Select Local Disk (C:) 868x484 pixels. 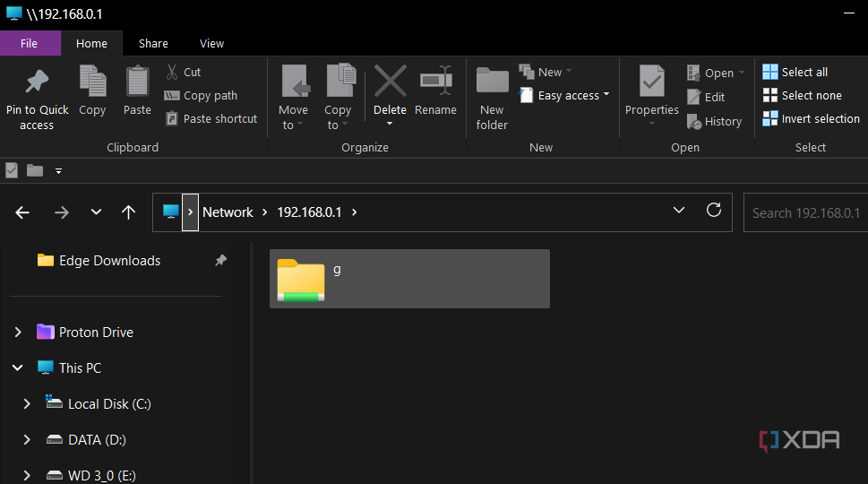pyautogui.click(x=98, y=403)
